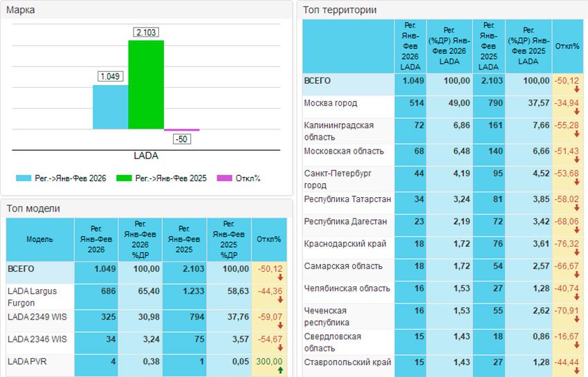Viewport: 588px width, 377px height.
Task: Click red down arrow in Республика Дагестан row
Action: (x=576, y=229)
